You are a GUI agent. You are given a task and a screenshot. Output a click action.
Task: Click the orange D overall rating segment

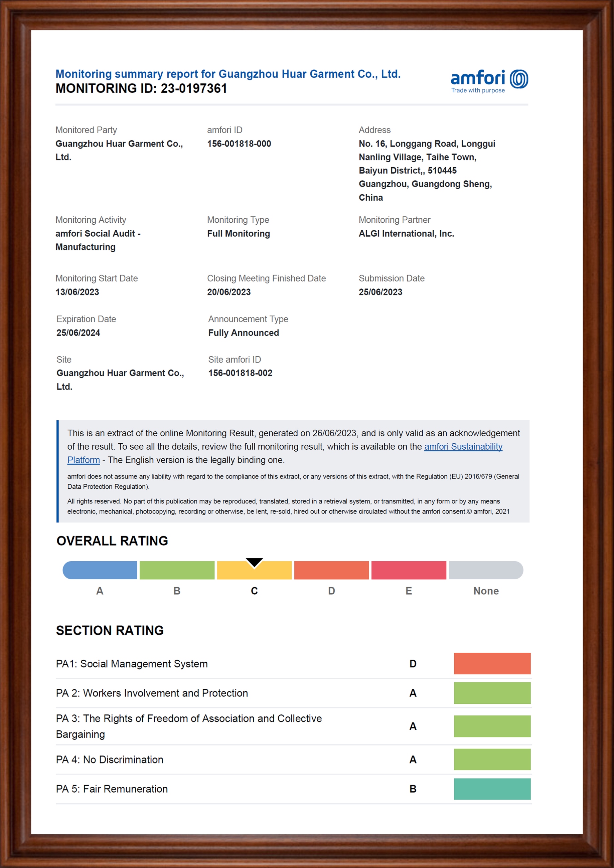coord(331,570)
